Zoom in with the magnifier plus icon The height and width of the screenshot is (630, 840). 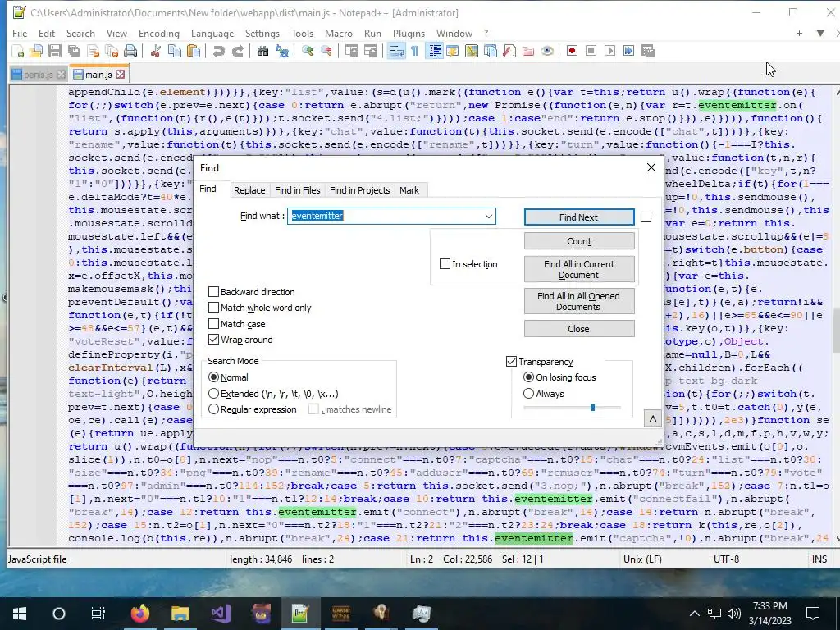tap(307, 51)
